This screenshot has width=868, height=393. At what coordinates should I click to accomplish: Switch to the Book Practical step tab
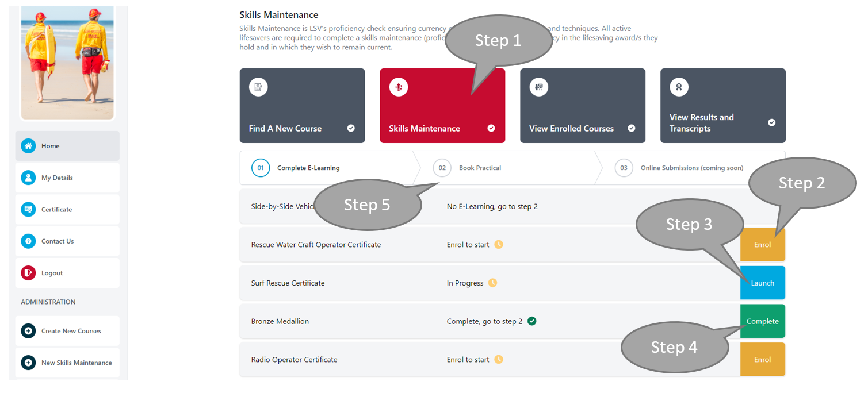pyautogui.click(x=480, y=168)
